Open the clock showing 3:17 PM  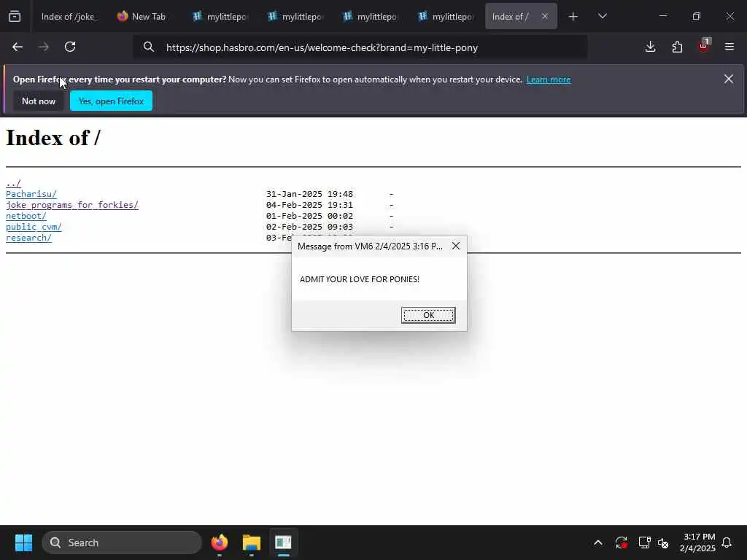697,542
